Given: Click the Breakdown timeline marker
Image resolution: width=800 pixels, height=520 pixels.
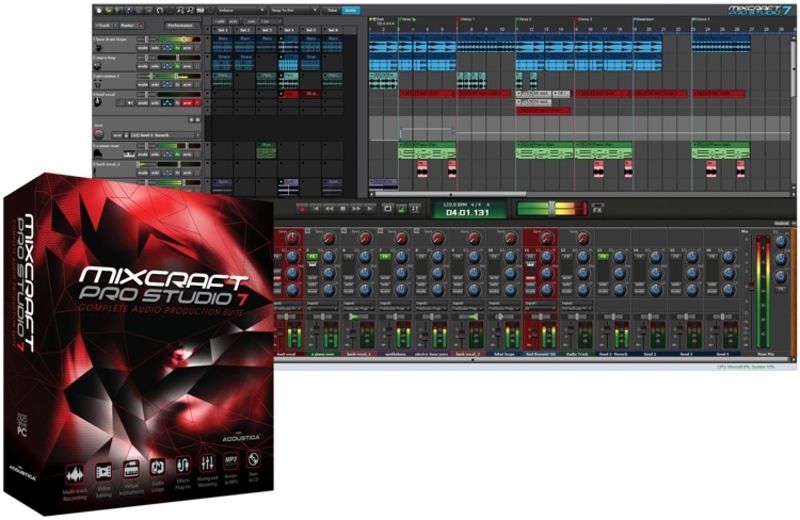Looking at the screenshot, I should pyautogui.click(x=644, y=19).
